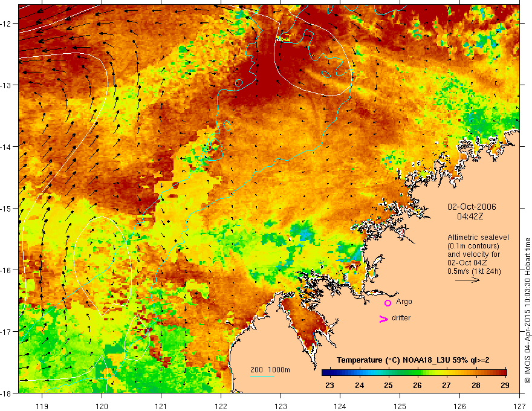Click the latitude axis label -13
This screenshot has width=532, height=411.
click(x=6, y=85)
